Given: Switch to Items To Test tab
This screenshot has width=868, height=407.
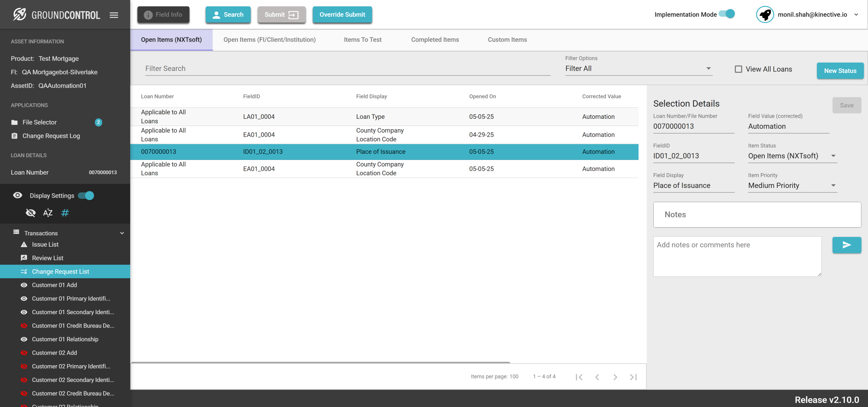Looking at the screenshot, I should click(x=363, y=39).
